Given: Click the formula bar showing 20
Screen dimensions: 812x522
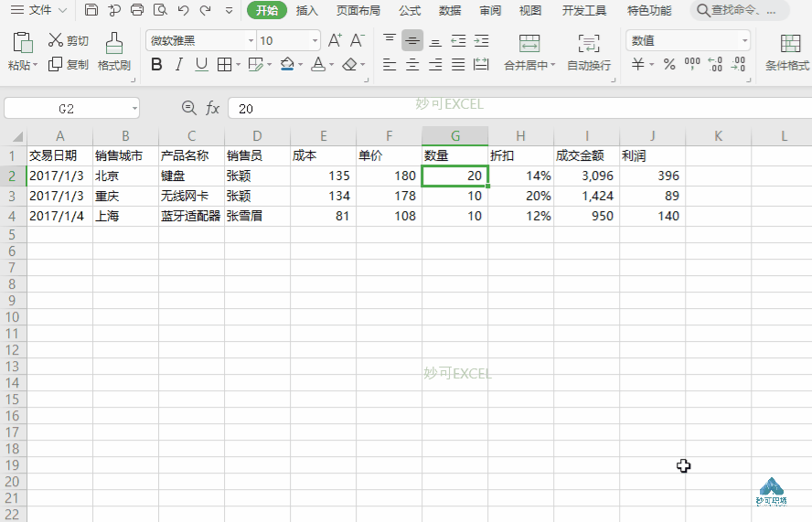Looking at the screenshot, I should pos(519,109).
